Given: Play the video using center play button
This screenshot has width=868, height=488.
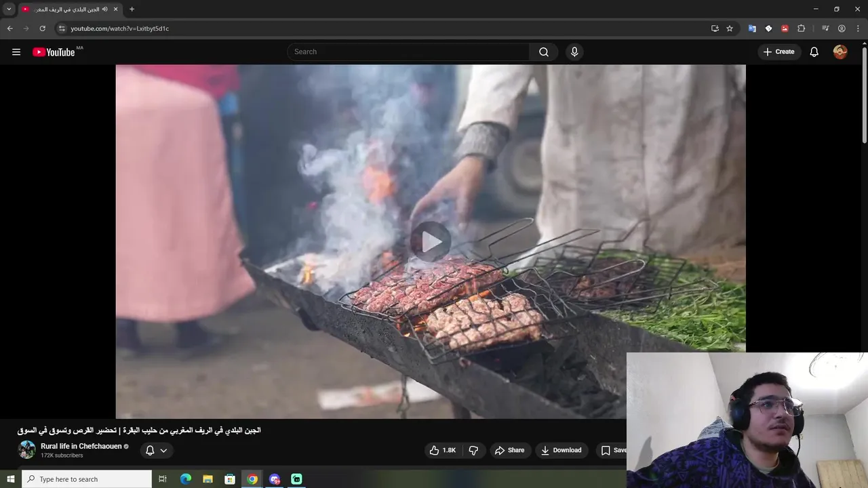Looking at the screenshot, I should pos(431,241).
